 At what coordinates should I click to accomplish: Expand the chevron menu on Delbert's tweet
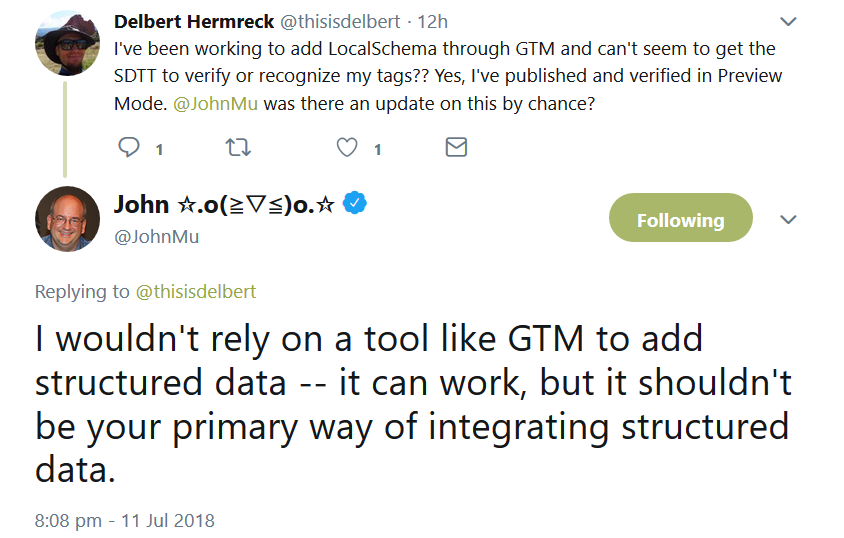pyautogui.click(x=788, y=21)
